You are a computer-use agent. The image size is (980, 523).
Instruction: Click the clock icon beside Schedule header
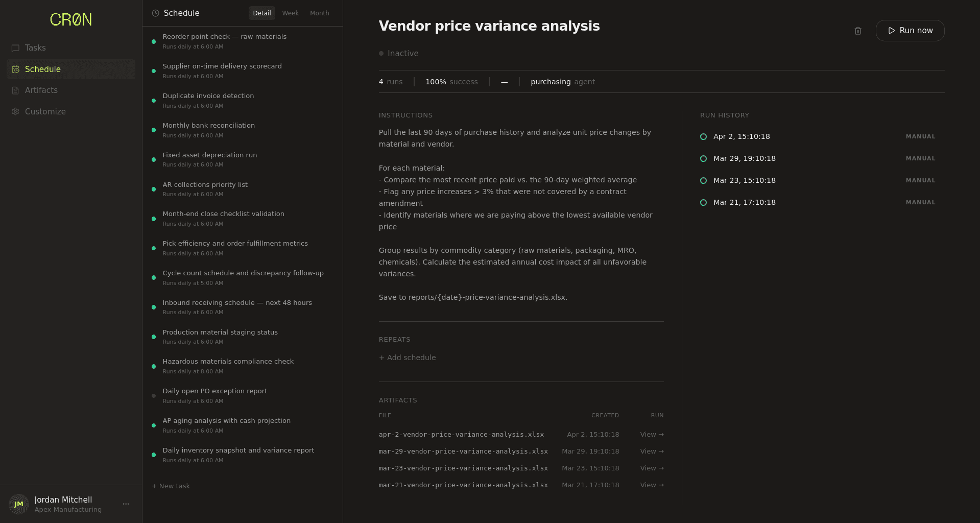pyautogui.click(x=155, y=13)
